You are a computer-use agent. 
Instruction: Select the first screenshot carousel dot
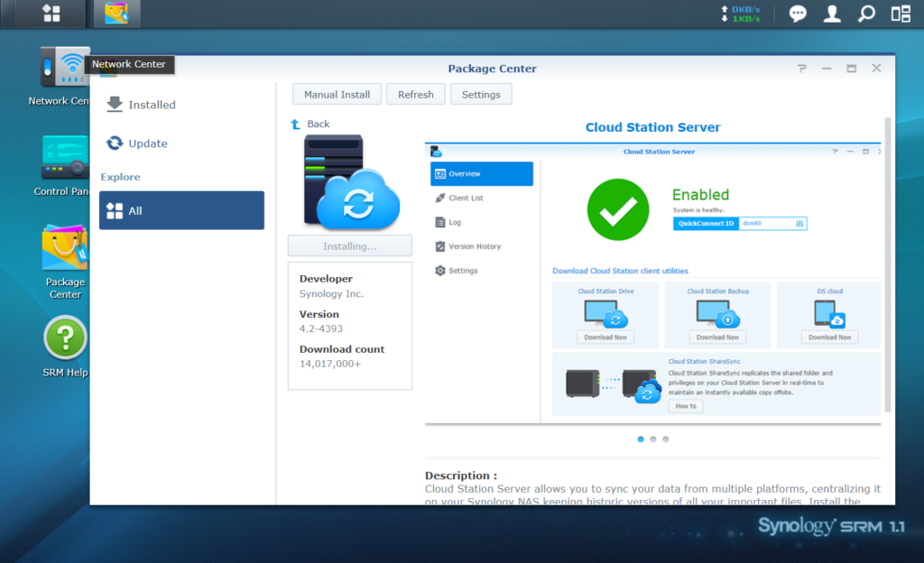(641, 439)
